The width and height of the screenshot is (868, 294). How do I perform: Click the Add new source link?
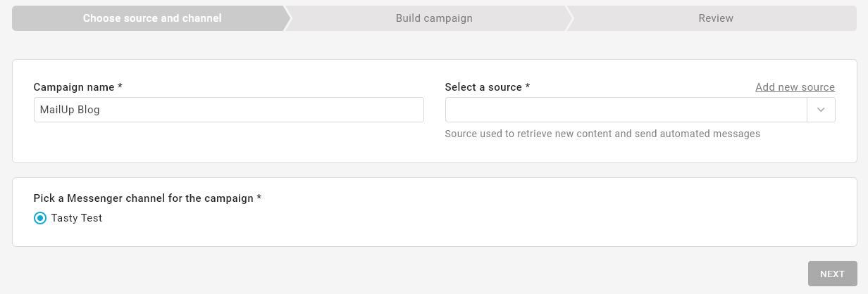coord(795,87)
